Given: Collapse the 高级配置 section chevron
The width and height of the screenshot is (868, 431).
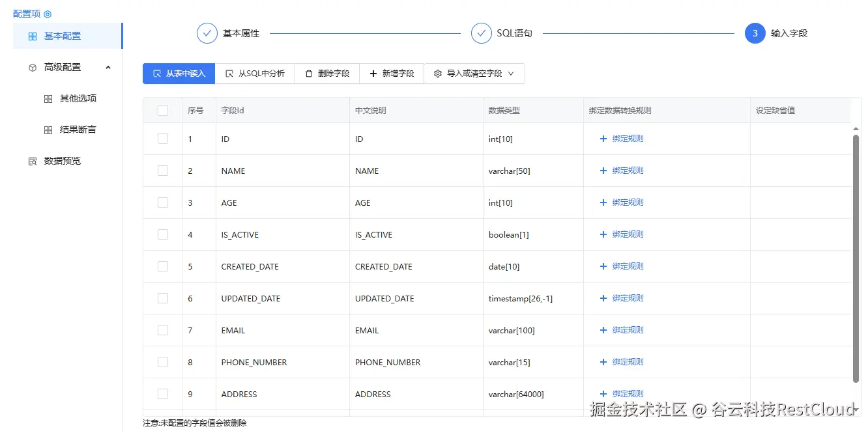Looking at the screenshot, I should point(108,68).
